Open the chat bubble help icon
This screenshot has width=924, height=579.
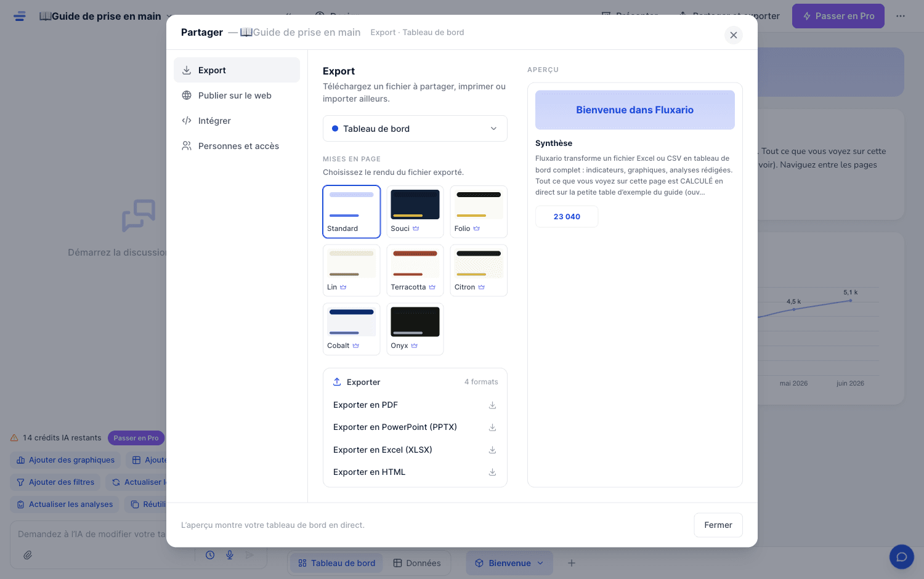pos(901,557)
